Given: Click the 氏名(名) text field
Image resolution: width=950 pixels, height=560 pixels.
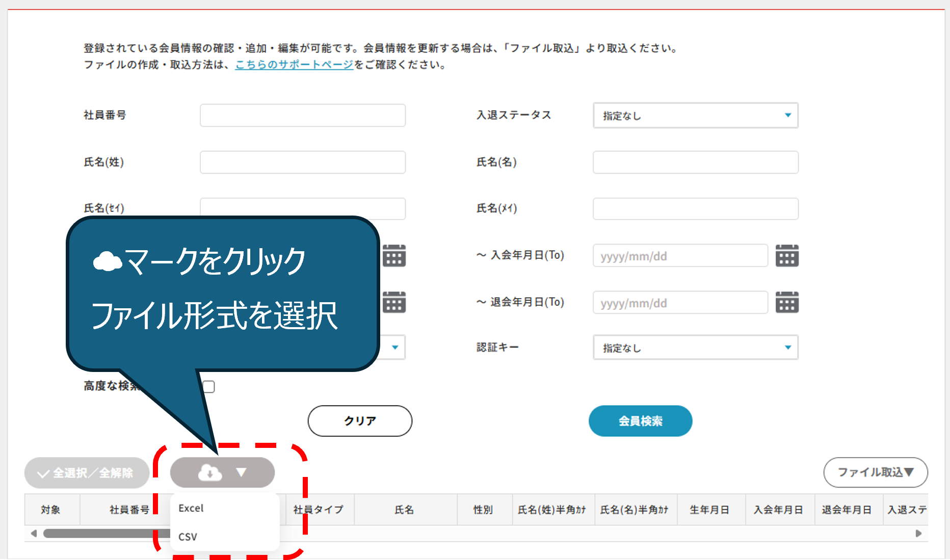Looking at the screenshot, I should [695, 163].
